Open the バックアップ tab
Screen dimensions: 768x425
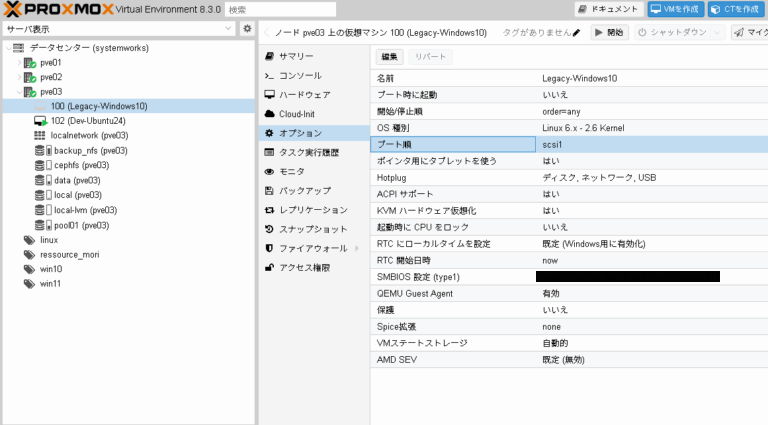314,190
